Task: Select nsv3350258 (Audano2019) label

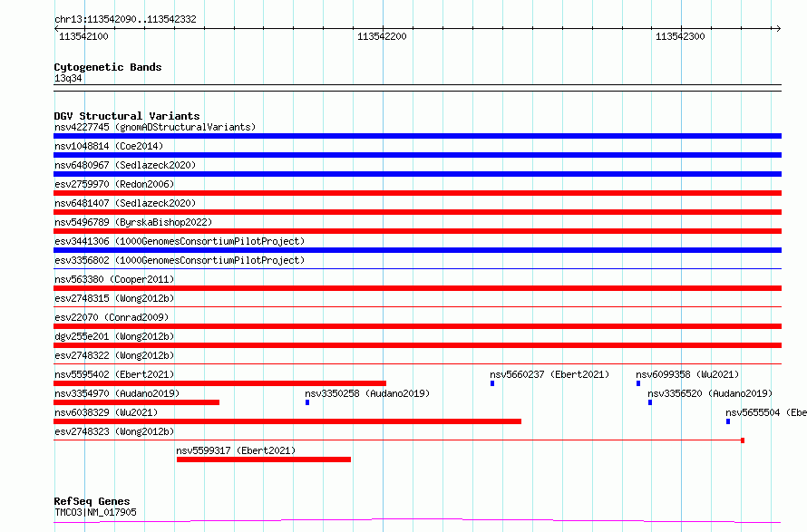Action: click(367, 393)
